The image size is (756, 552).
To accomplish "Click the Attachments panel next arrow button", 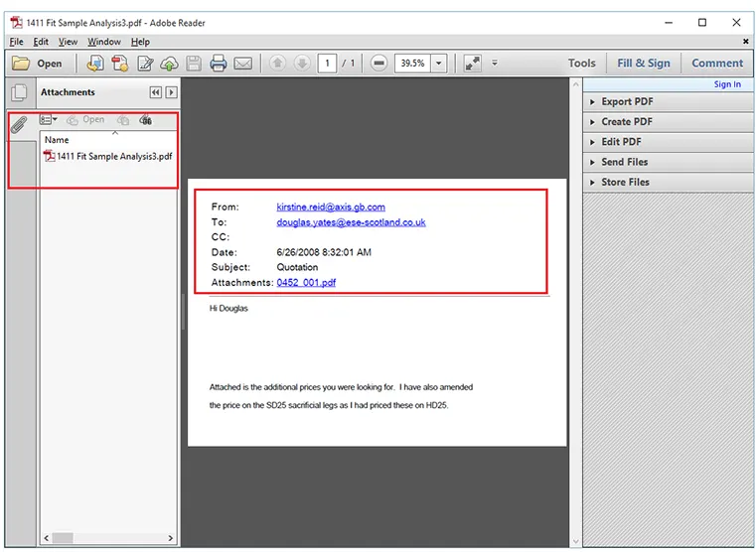I will (171, 92).
